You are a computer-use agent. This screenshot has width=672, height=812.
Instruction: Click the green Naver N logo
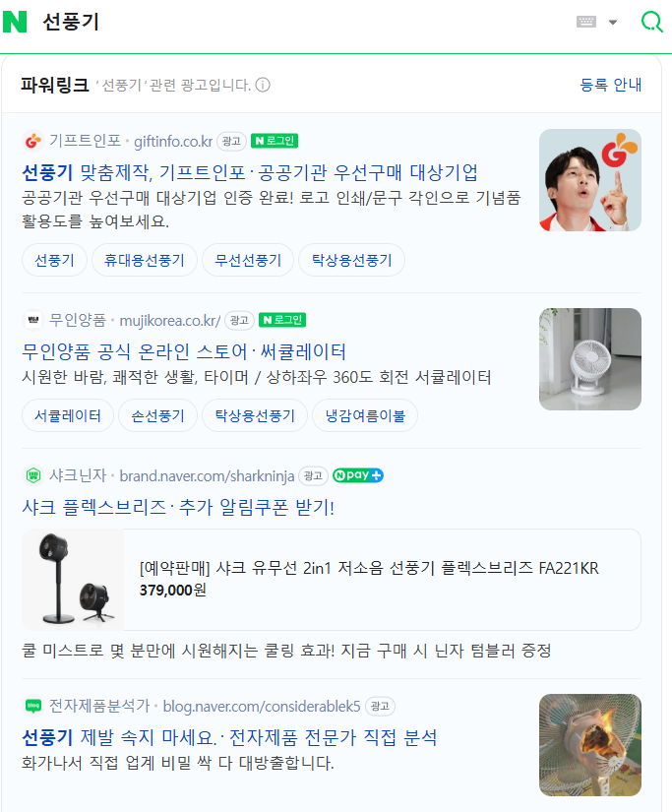pos(15,22)
